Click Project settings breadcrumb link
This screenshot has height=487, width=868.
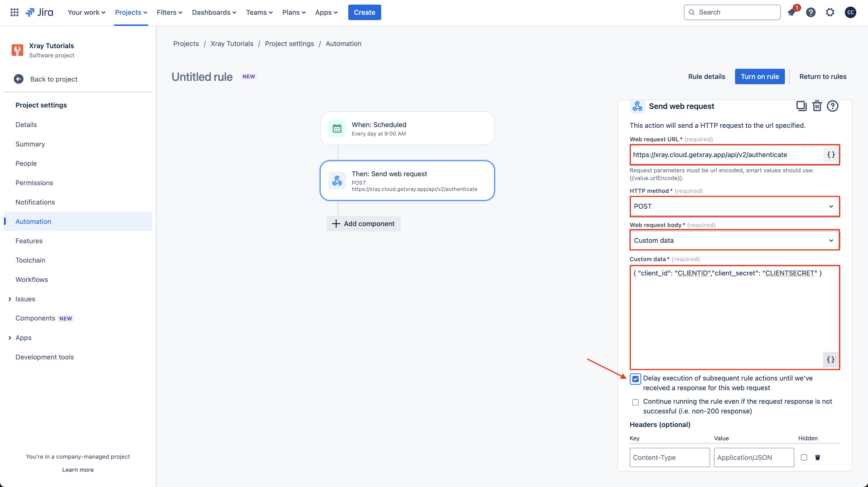289,43
